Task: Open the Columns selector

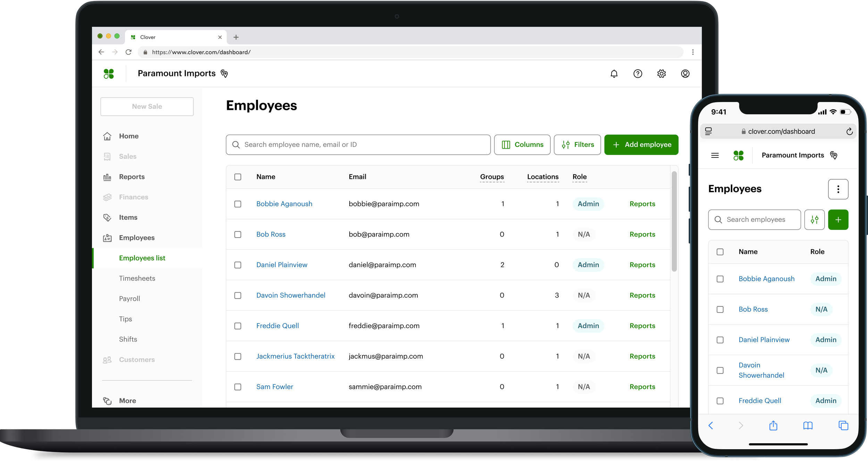Action: coord(522,145)
